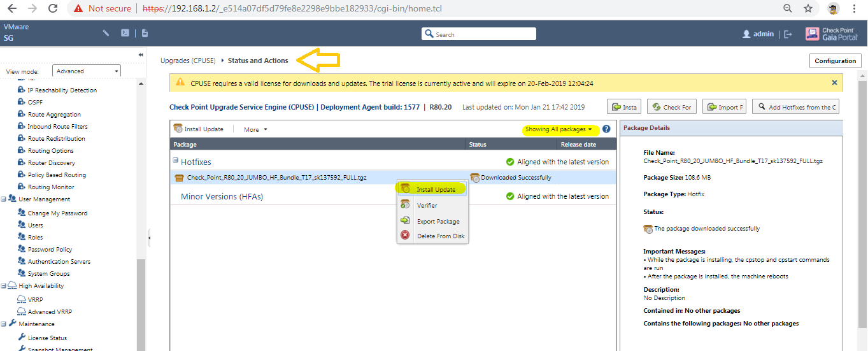This screenshot has height=351, width=868.
Task: Open Chrome three-dot menu
Action: point(854,9)
